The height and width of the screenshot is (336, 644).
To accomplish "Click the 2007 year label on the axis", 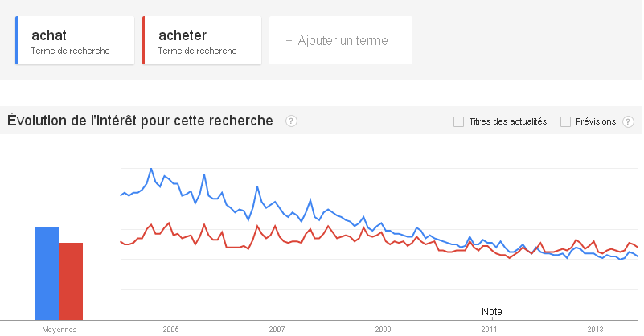I will tap(277, 329).
